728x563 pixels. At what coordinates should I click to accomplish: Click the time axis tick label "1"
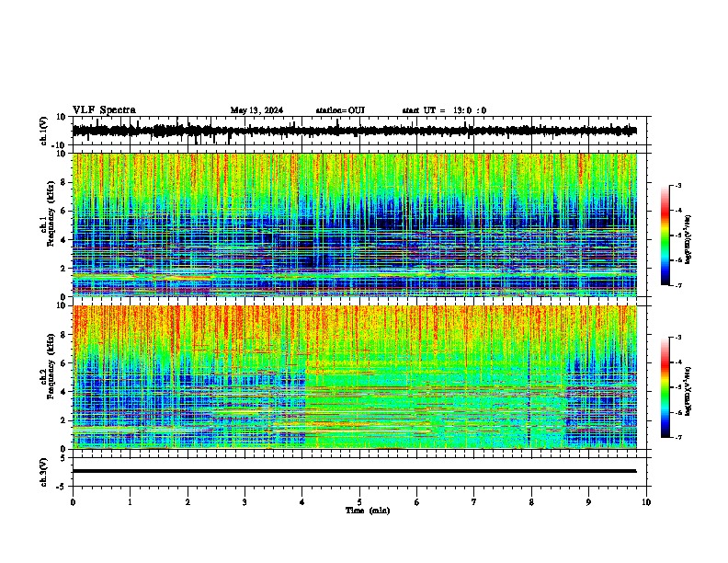pos(130,502)
